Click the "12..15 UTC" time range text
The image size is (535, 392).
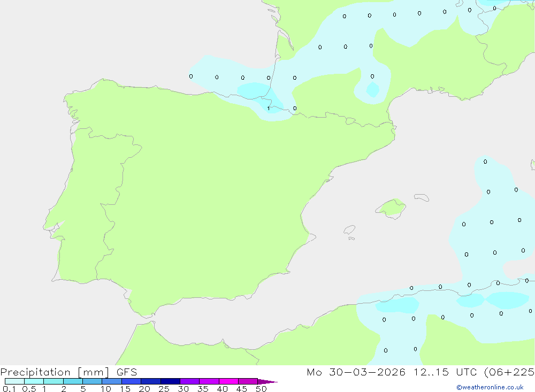click(446, 372)
